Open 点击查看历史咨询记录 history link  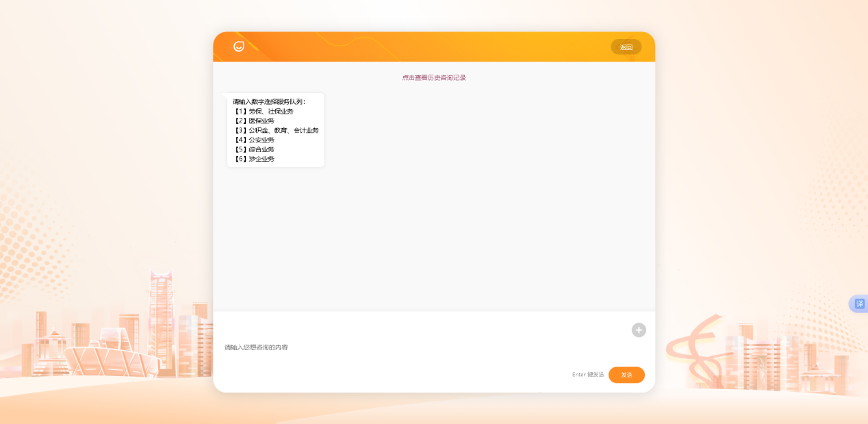(x=433, y=77)
